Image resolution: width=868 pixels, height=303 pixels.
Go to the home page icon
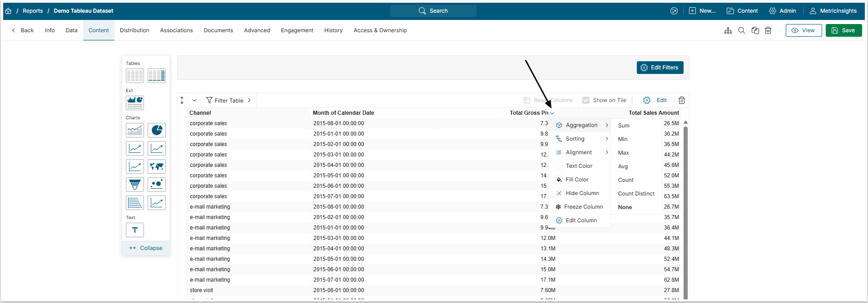(x=8, y=11)
